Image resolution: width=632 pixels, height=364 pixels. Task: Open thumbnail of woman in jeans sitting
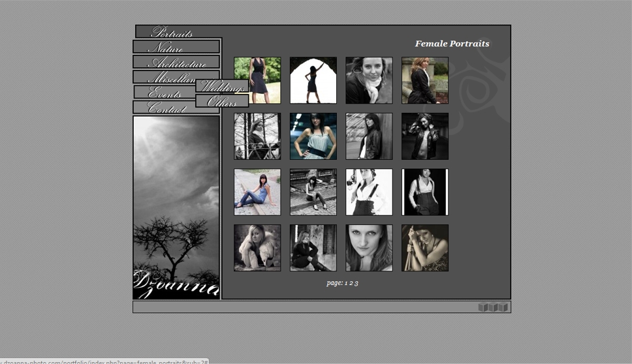click(257, 192)
